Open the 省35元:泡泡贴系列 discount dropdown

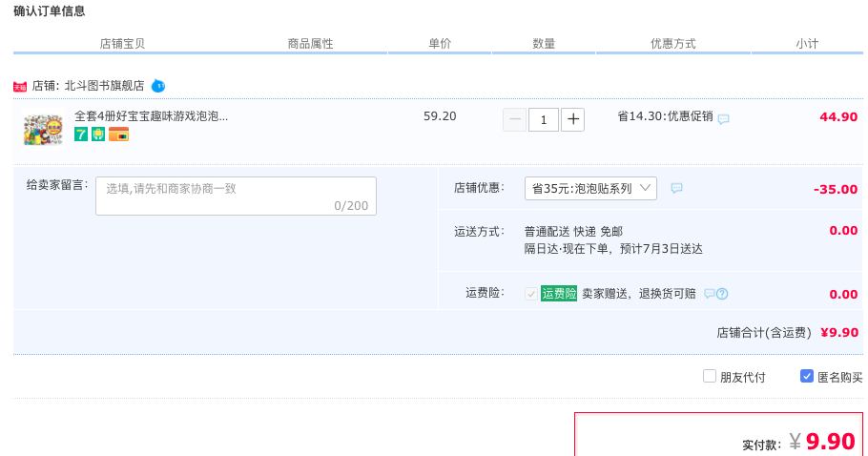click(590, 189)
